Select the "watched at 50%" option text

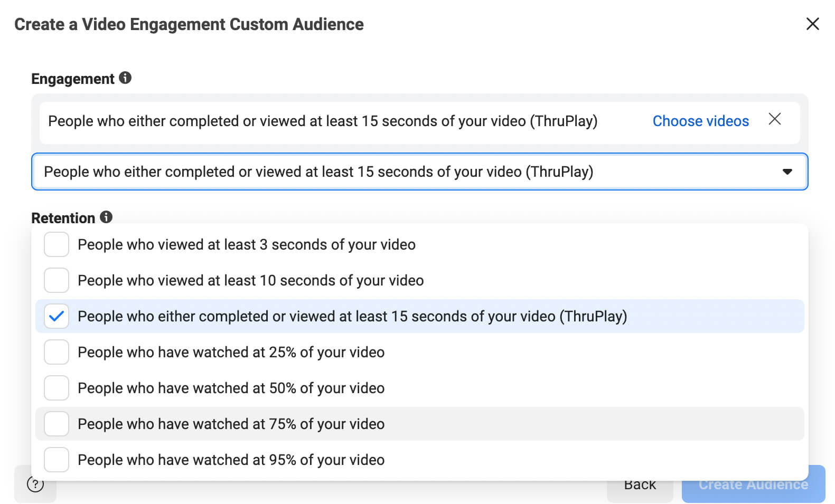(231, 388)
